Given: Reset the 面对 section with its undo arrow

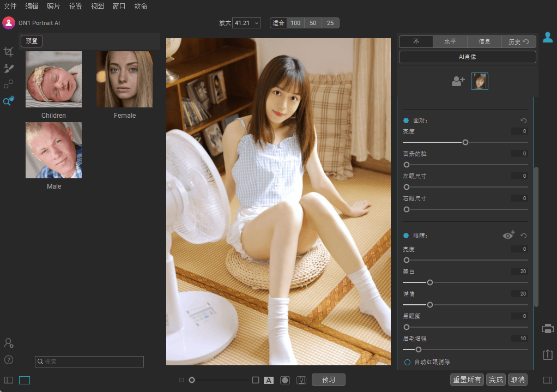Looking at the screenshot, I should [x=524, y=120].
